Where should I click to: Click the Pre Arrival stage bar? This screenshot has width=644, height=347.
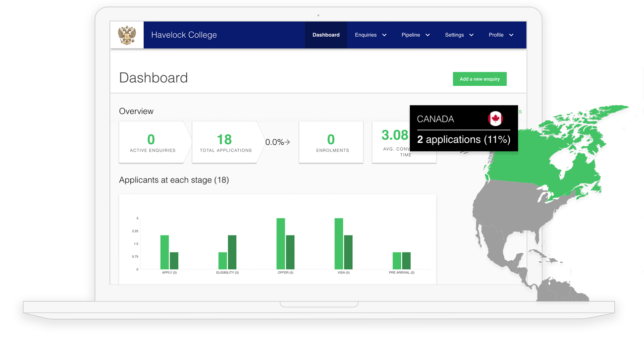pyautogui.click(x=397, y=260)
